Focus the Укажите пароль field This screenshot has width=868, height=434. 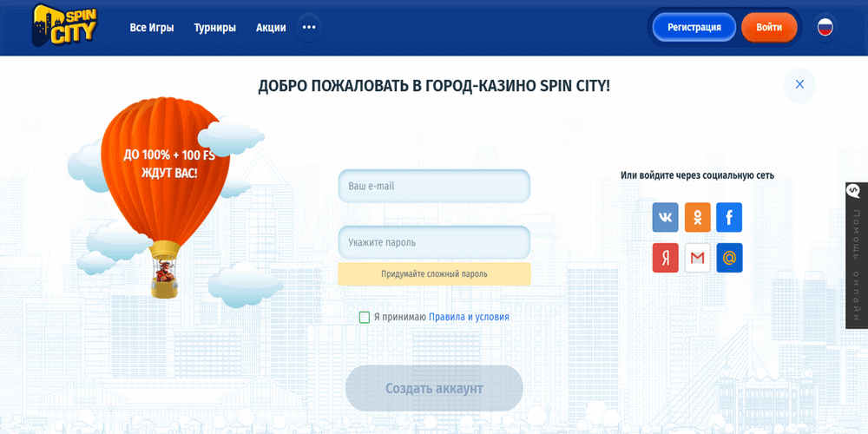(x=434, y=242)
